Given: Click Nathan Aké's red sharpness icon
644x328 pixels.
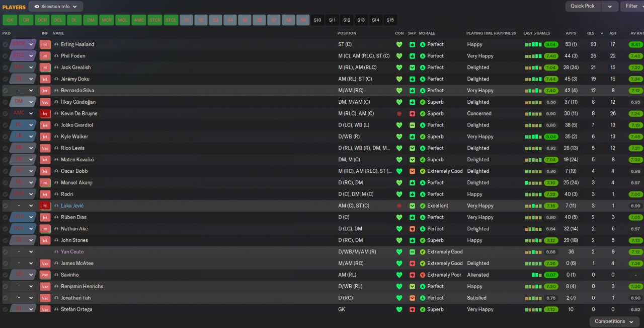Looking at the screenshot, I should (412, 229).
